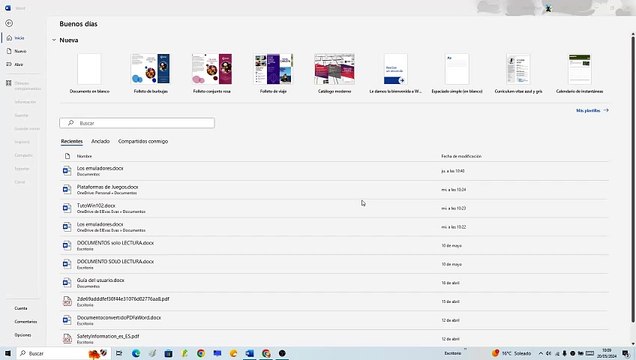The height and width of the screenshot is (360, 636).
Task: Open Task View from the taskbar
Action: point(119,354)
